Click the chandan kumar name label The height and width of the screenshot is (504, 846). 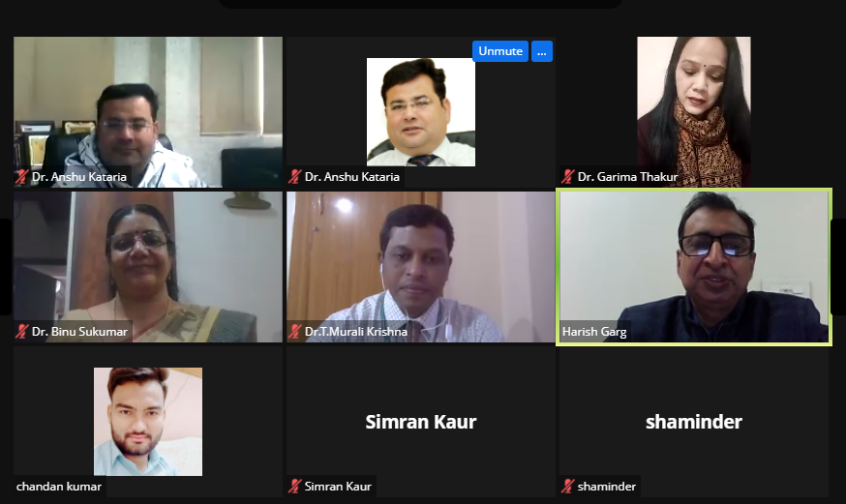pos(59,487)
